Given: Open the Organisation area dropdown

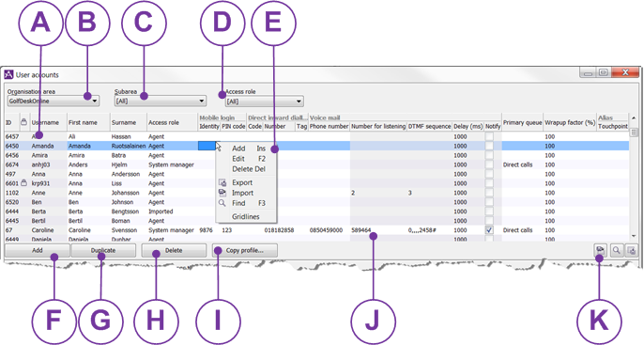Looking at the screenshot, I should [x=95, y=101].
